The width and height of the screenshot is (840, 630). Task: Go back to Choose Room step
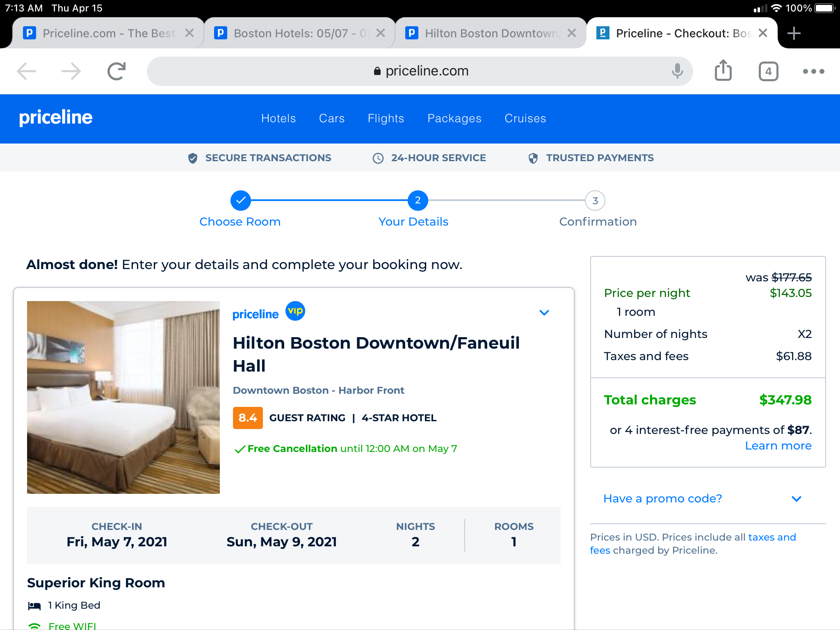[x=241, y=201]
